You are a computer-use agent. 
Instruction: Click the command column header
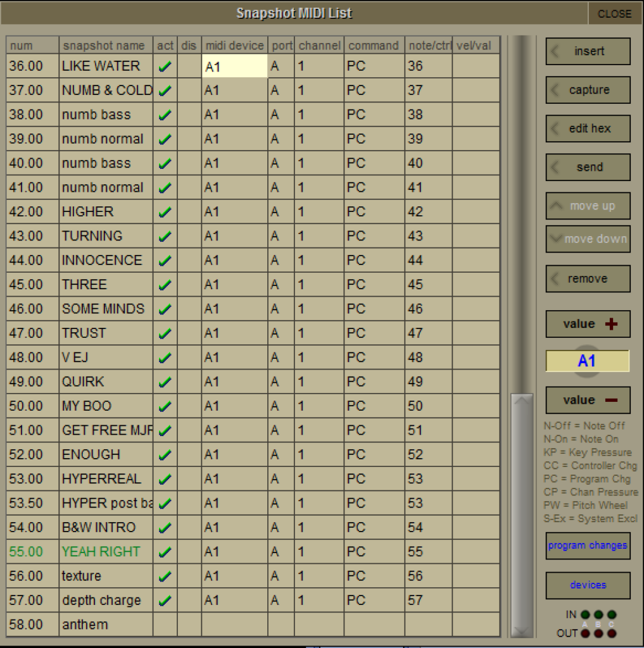(374, 45)
